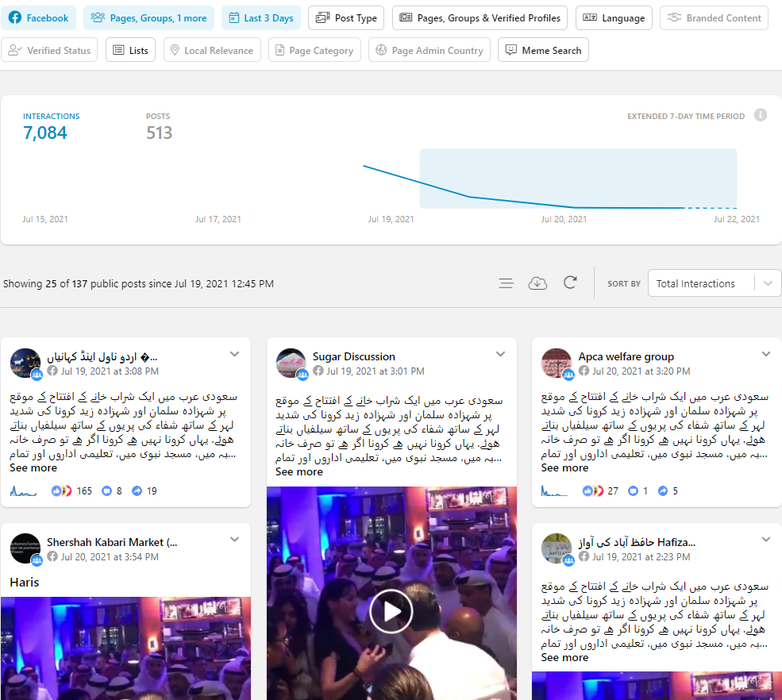782x700 pixels.
Task: Click the comment icon on the 165-reaction post
Action: point(107,491)
